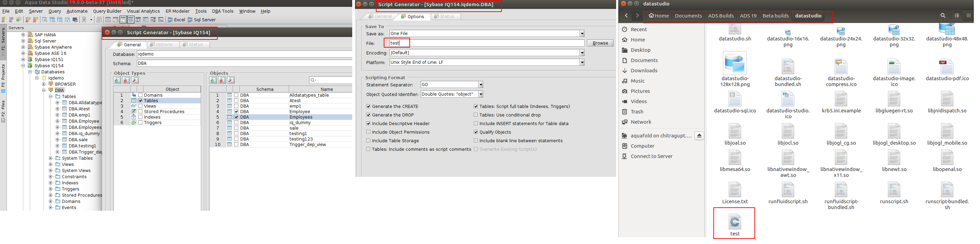Select the testing123 row in Objects
The image size is (980, 244).
(x=281, y=139)
